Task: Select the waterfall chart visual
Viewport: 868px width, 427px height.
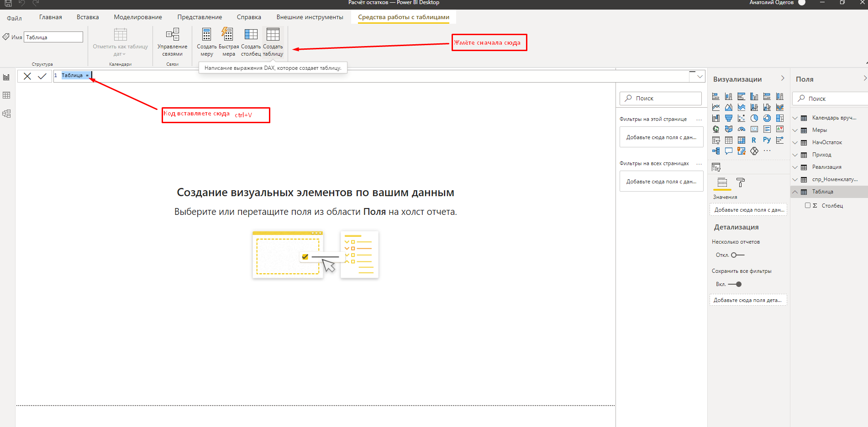Action: pyautogui.click(x=716, y=118)
